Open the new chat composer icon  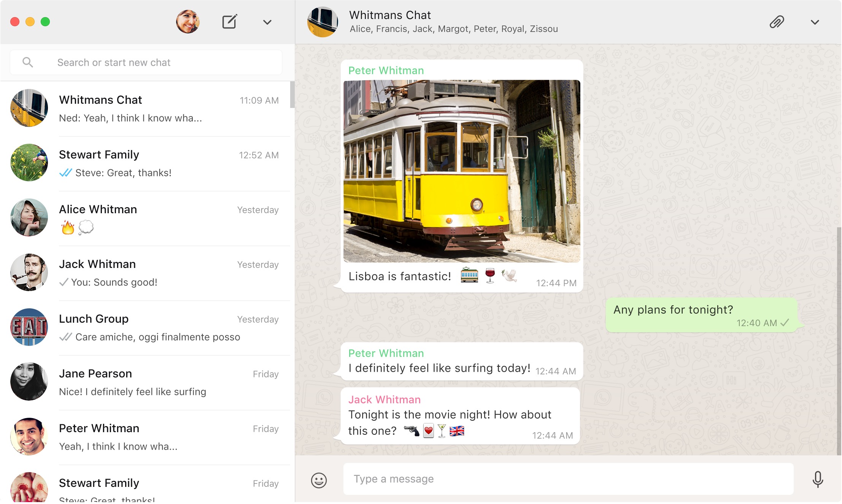coord(229,22)
